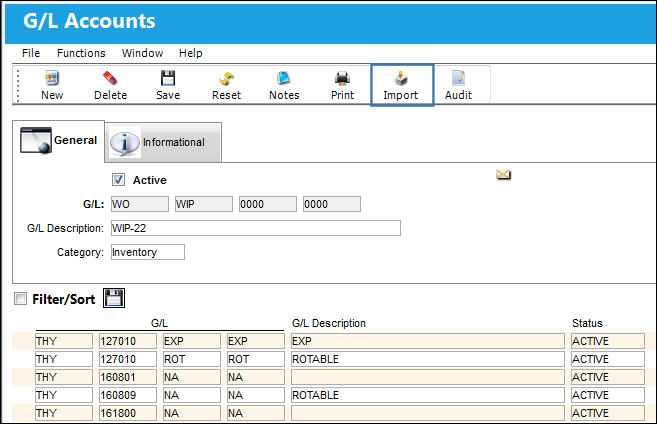The width and height of the screenshot is (657, 424).
Task: Click the Delete eraser icon
Action: 110,78
